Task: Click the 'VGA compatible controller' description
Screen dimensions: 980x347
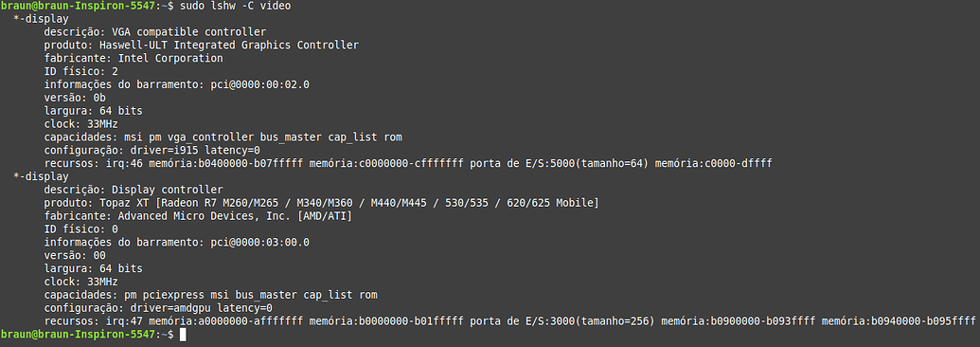Action: [188, 32]
